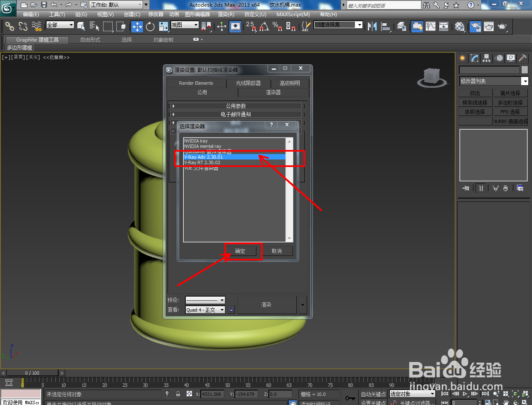Open the 创建选择集 named selection dropdown

click(x=338, y=25)
